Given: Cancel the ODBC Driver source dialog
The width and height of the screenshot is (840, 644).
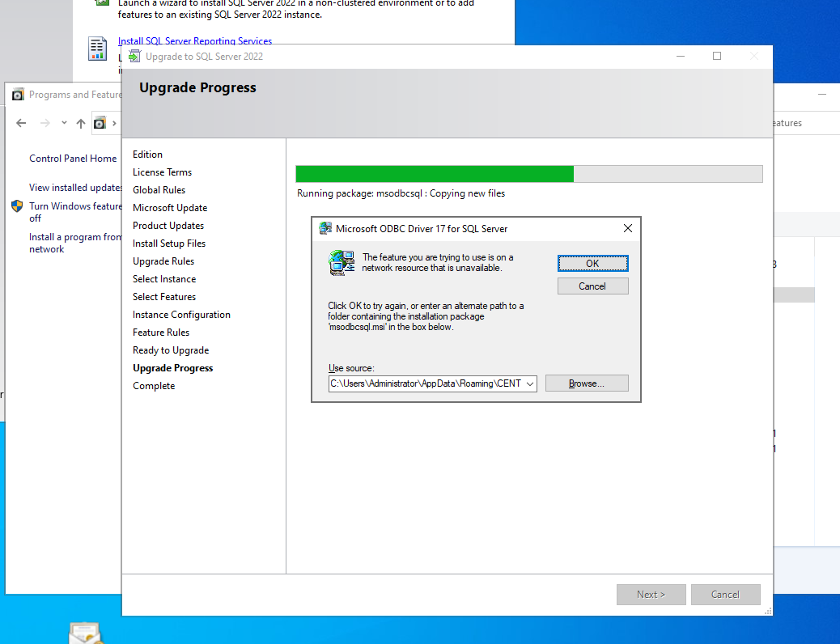Looking at the screenshot, I should (592, 286).
